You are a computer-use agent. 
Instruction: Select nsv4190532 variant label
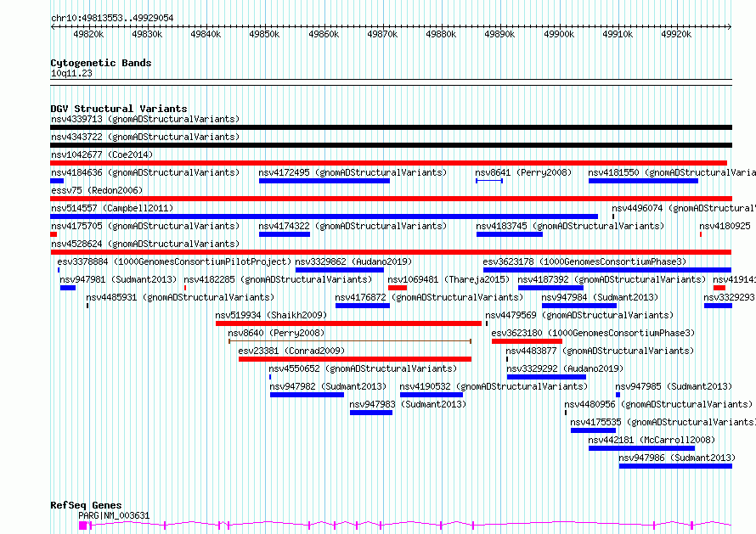(494, 386)
